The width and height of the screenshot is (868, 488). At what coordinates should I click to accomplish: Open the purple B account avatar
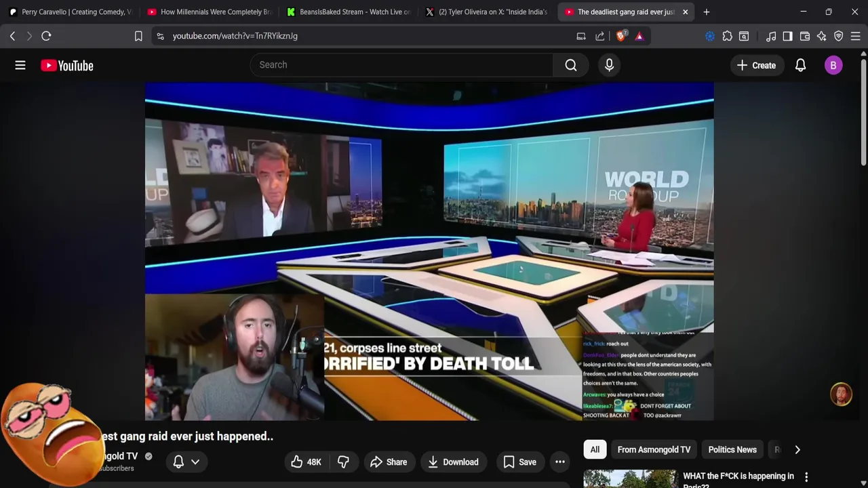tap(833, 65)
